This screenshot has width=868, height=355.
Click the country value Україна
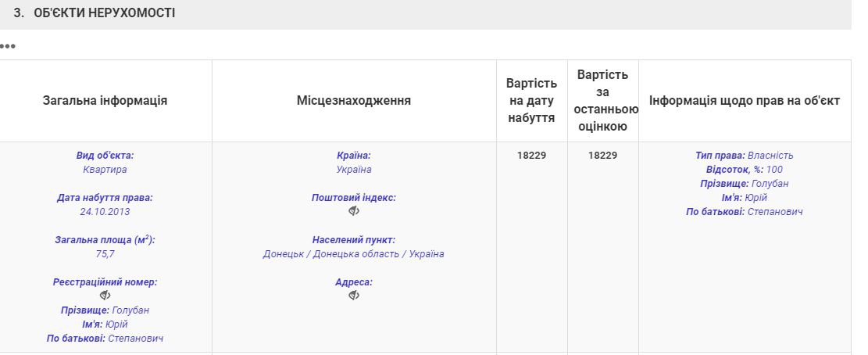click(354, 170)
